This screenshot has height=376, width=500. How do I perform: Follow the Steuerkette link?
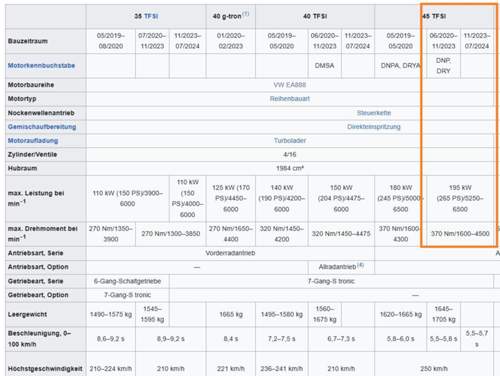click(x=374, y=113)
